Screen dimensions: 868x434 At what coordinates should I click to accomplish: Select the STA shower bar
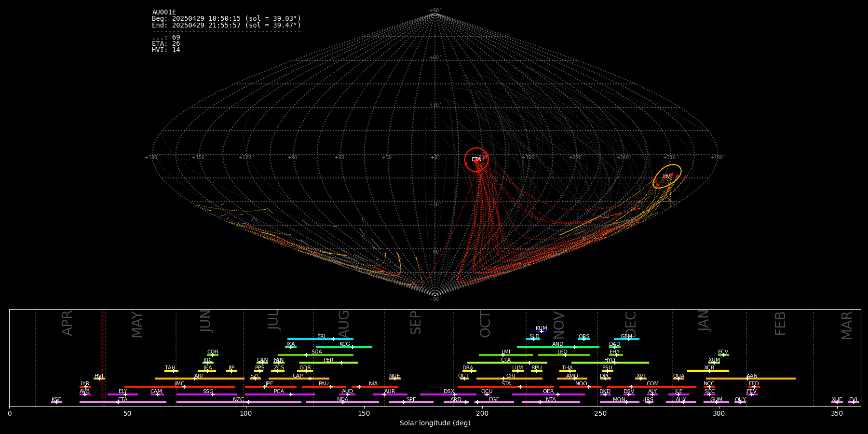(x=506, y=387)
